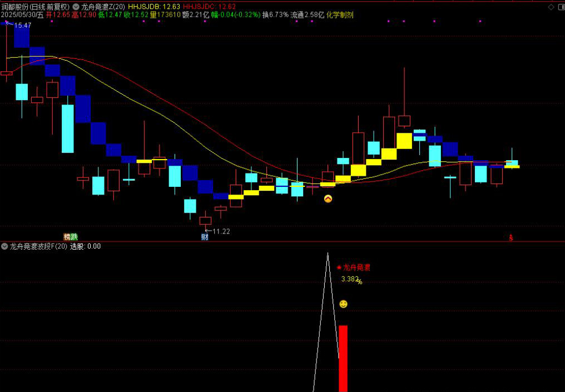Click the 榜 ranking marker icon

click(67, 237)
